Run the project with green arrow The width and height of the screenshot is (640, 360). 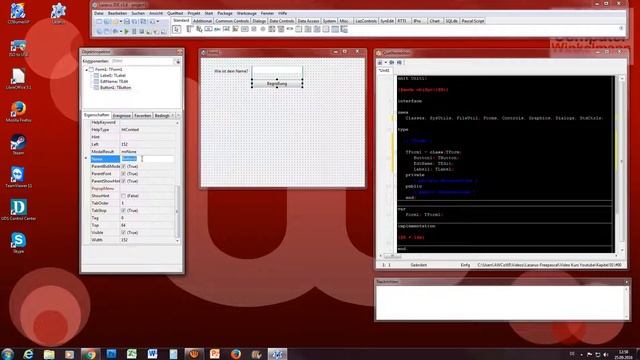coord(127,31)
